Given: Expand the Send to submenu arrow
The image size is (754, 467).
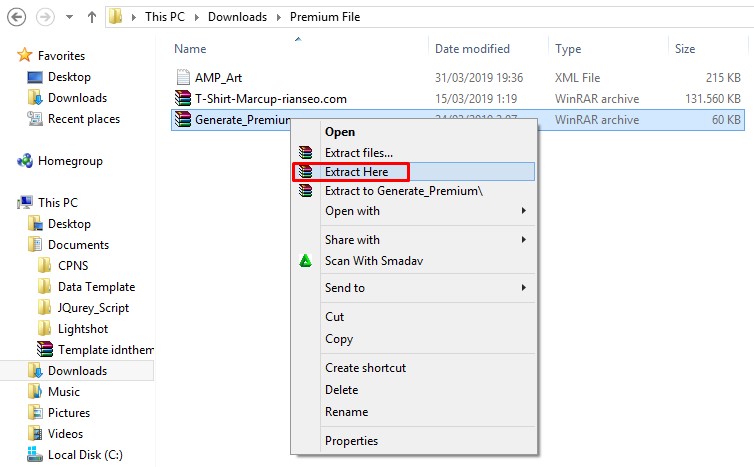Looking at the screenshot, I should point(524,288).
